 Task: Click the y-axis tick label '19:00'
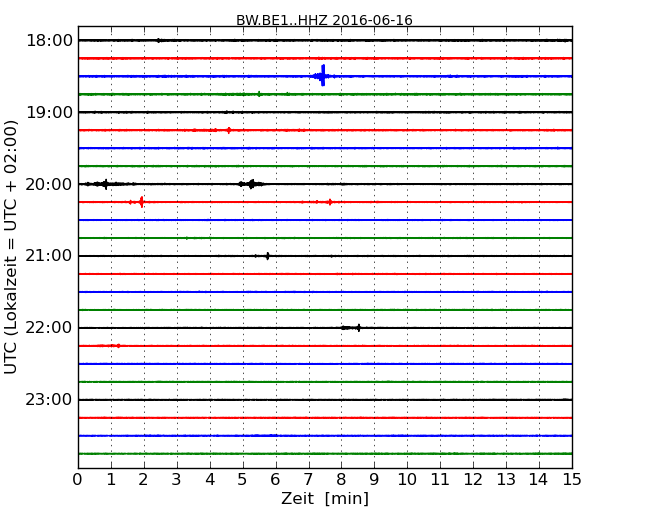click(49, 112)
